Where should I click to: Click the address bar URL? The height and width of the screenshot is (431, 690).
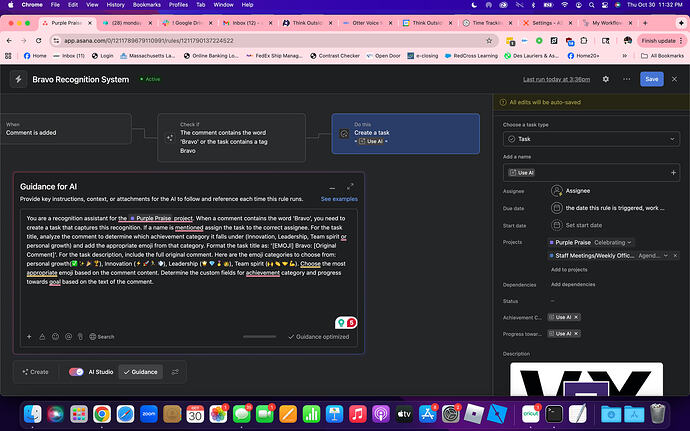(x=149, y=41)
